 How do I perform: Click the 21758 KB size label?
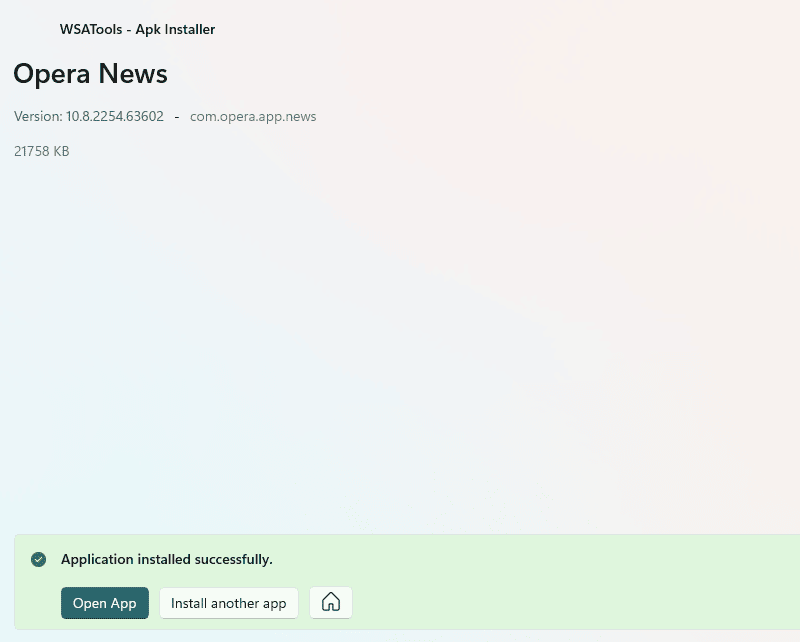pos(41,151)
